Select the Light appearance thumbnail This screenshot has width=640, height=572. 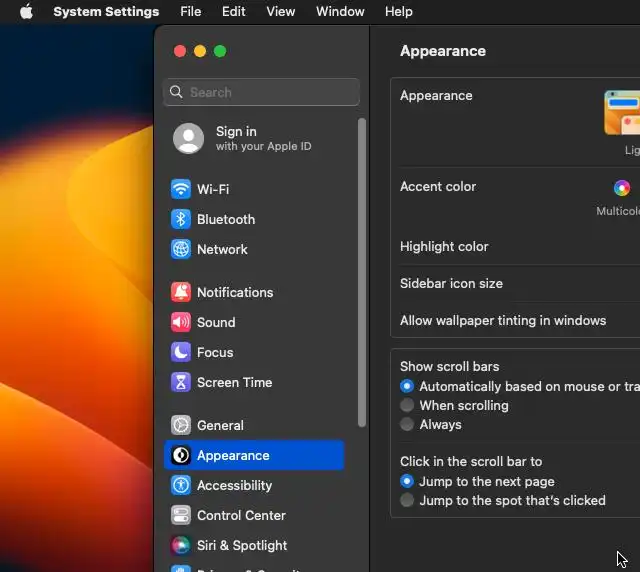pyautogui.click(x=622, y=113)
